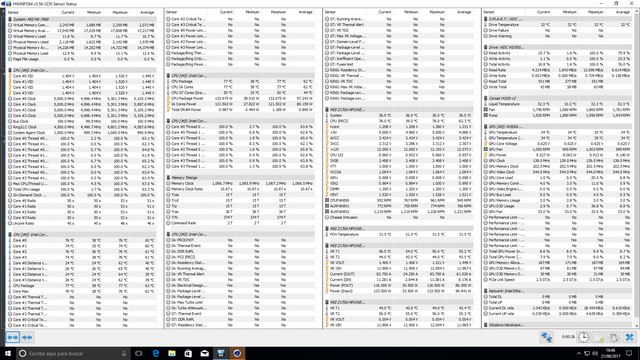Select the Page File Usage row

(82, 59)
